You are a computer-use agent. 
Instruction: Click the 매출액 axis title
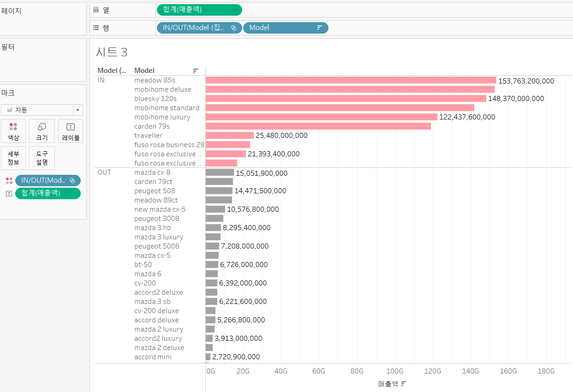click(388, 384)
